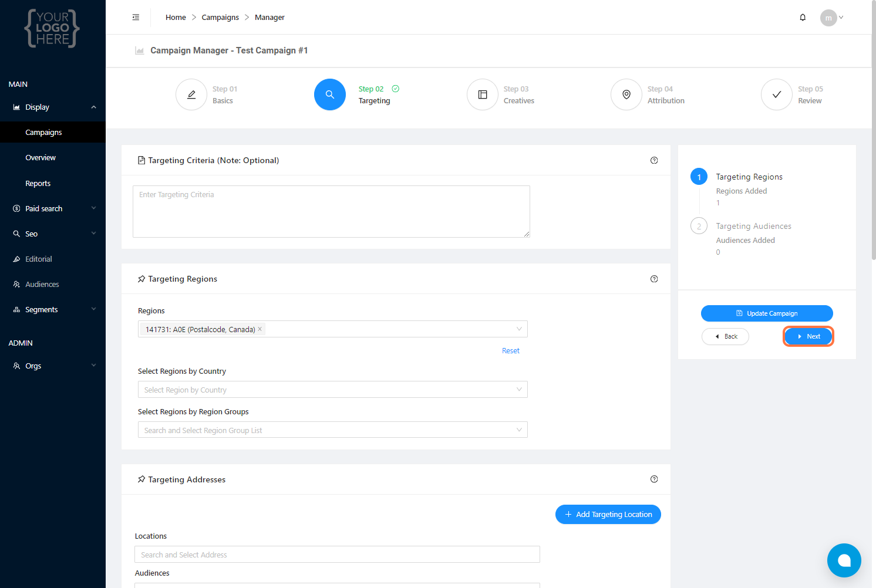Viewport: 876px width, 588px height.
Task: Click into the Enter Targeting Criteria textarea
Action: 331,211
